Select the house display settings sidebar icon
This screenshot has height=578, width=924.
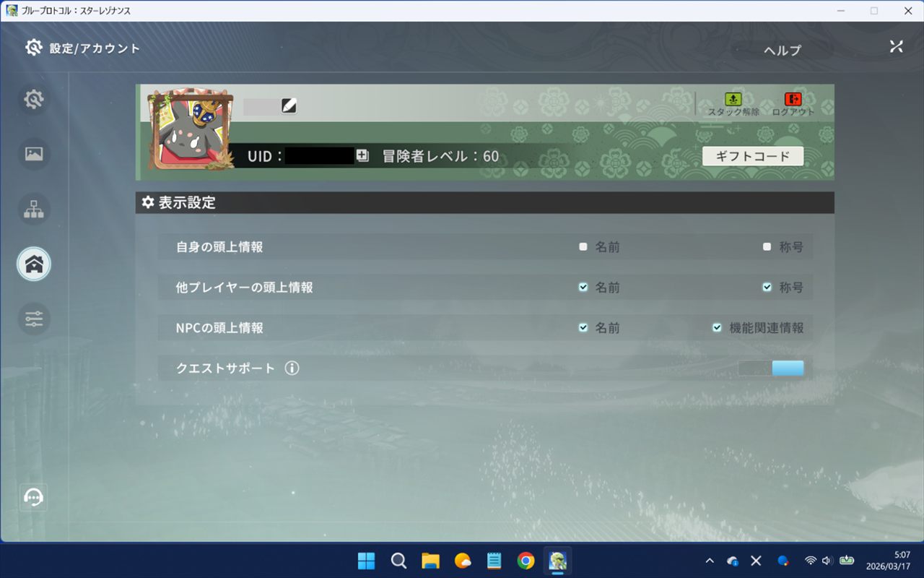pyautogui.click(x=34, y=264)
